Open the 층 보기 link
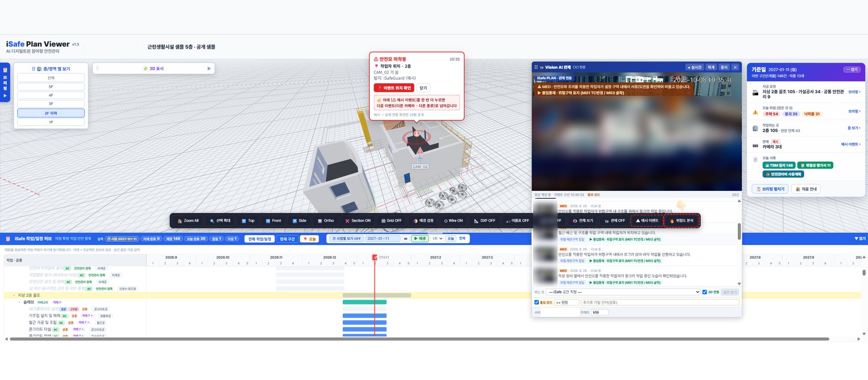868x380 pixels. (854, 128)
